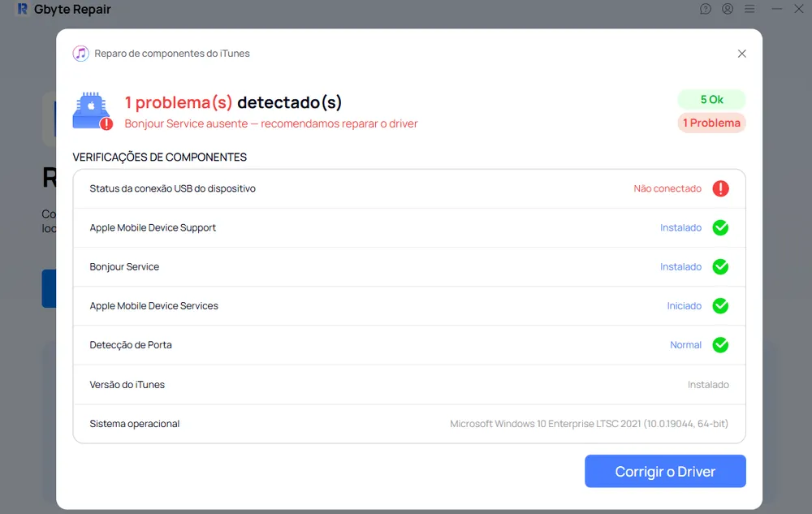The width and height of the screenshot is (812, 514).
Task: Click Instalado value for Versão do iTunes
Action: (708, 385)
